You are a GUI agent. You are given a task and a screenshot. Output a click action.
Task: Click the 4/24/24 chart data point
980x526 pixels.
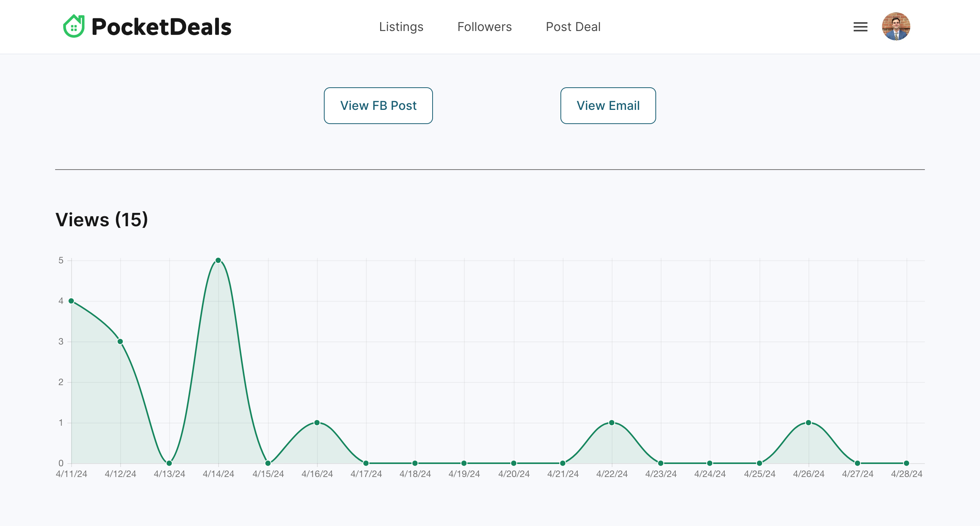point(710,463)
